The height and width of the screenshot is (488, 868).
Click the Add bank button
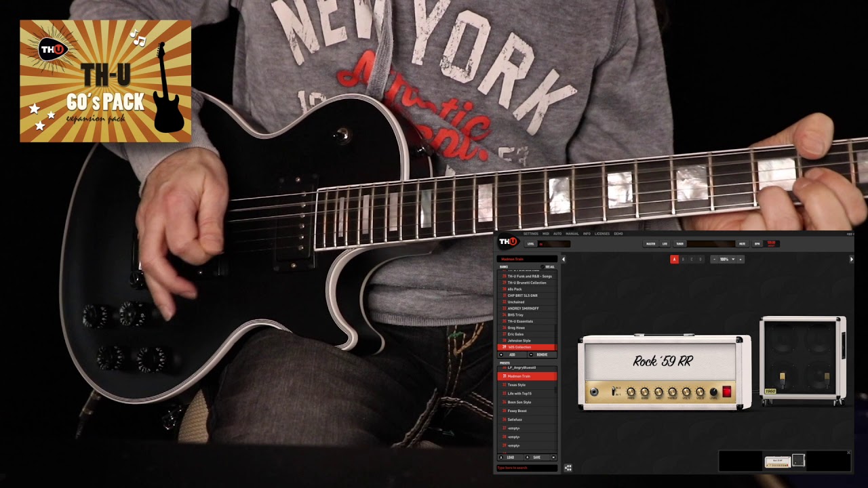point(512,354)
